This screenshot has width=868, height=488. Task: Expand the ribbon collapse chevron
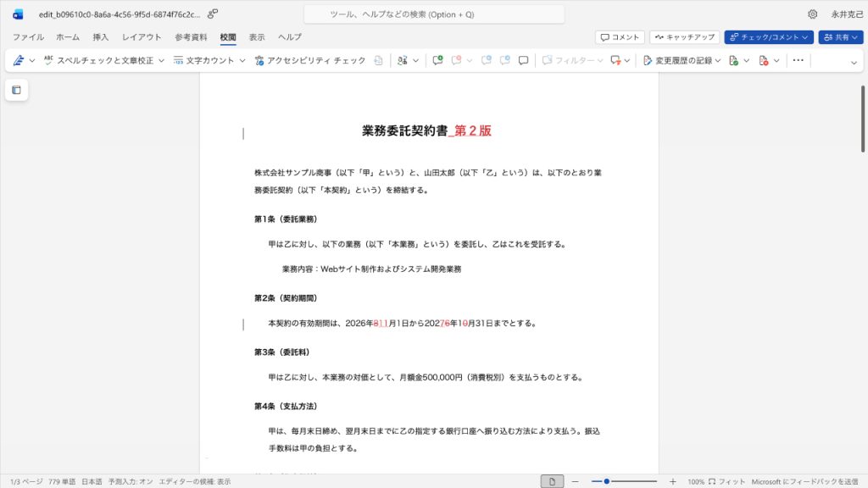(854, 63)
